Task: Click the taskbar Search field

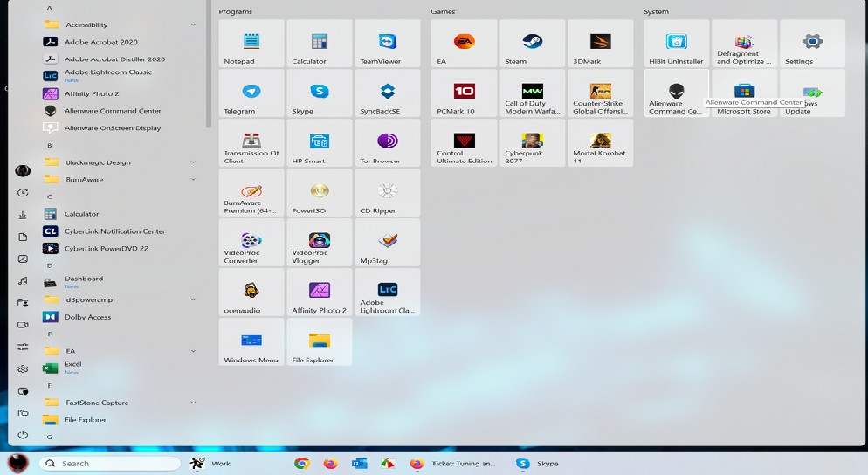Action: [110, 464]
